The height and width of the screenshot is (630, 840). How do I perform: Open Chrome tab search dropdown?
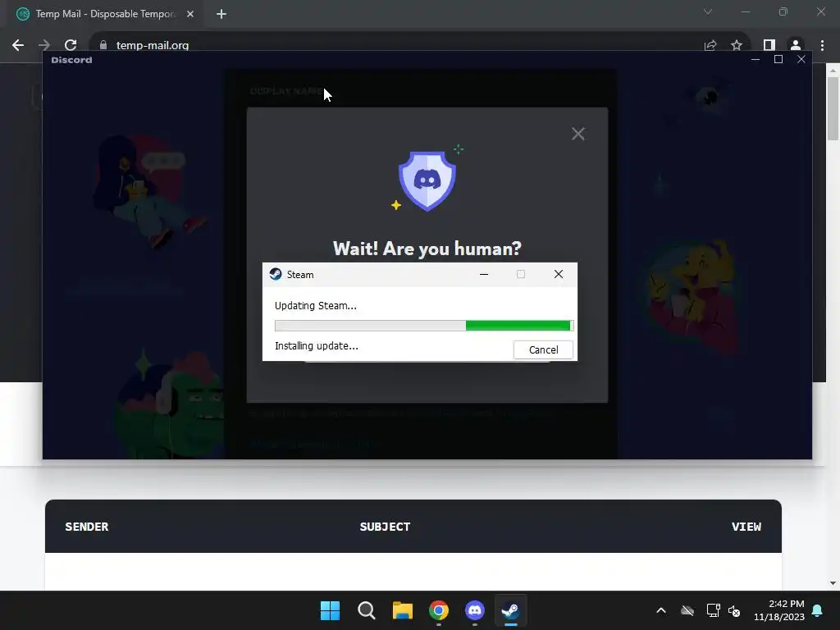click(708, 11)
